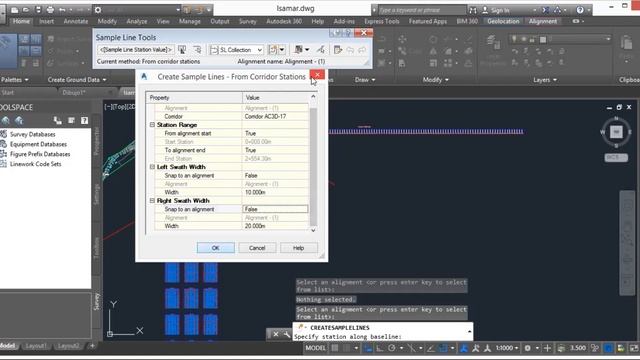
Task: Select Linework Code Sets in Toolspace
Action: pos(36,164)
